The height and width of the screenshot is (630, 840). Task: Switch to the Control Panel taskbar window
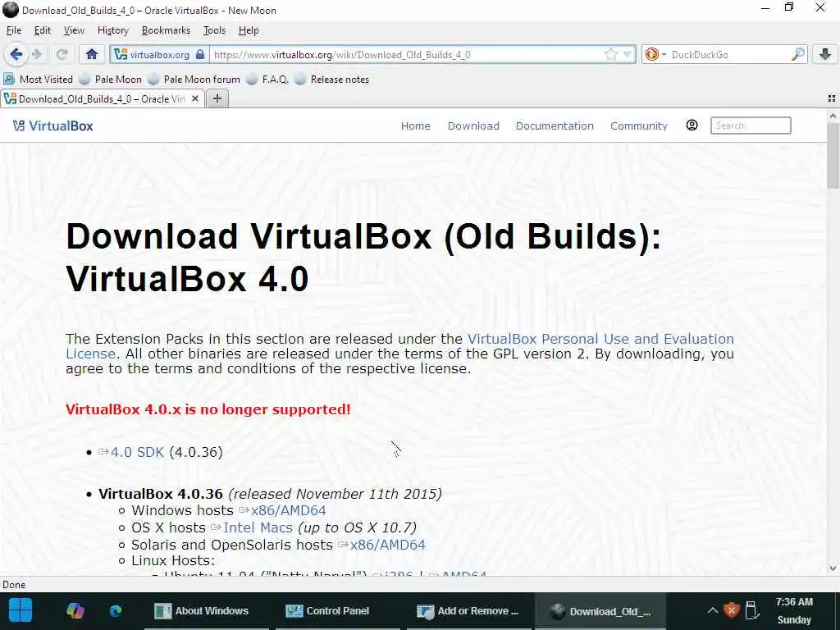click(337, 610)
